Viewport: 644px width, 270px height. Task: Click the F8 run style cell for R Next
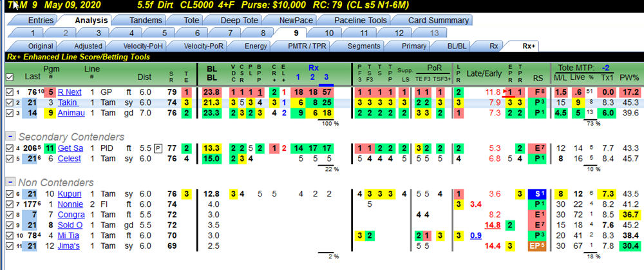coord(538,92)
